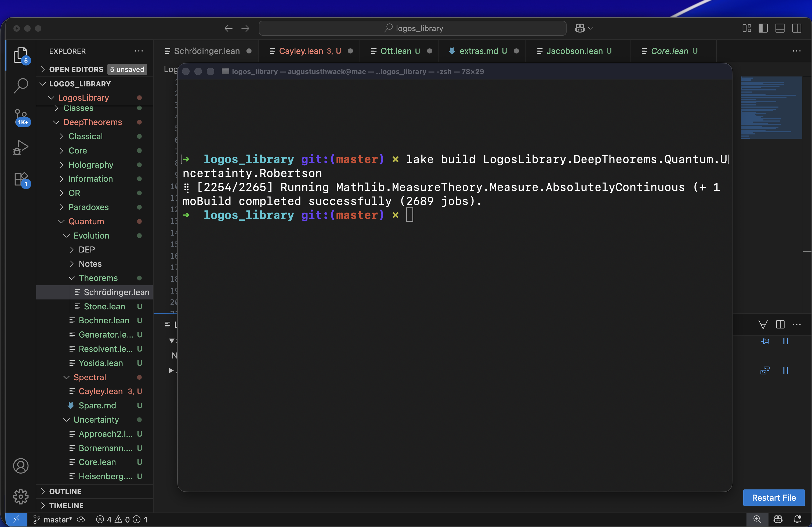
Task: Open the Manage settings gear
Action: 21,496
